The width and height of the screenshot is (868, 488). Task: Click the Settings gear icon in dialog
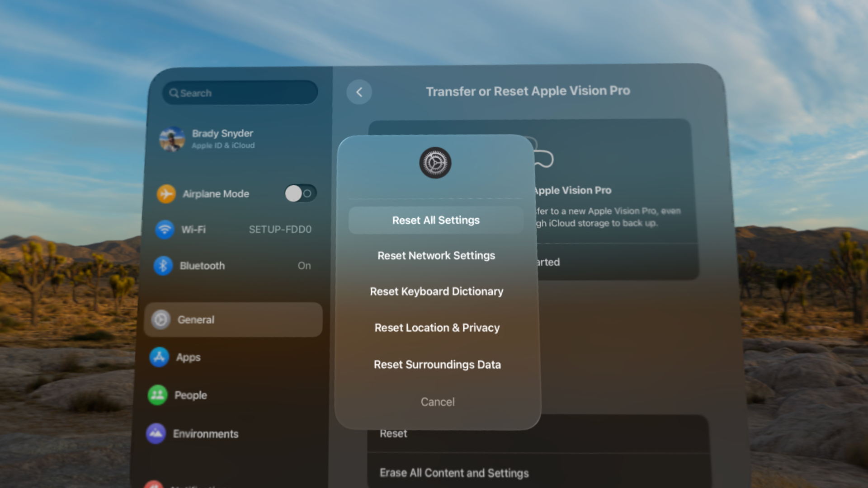coord(435,163)
